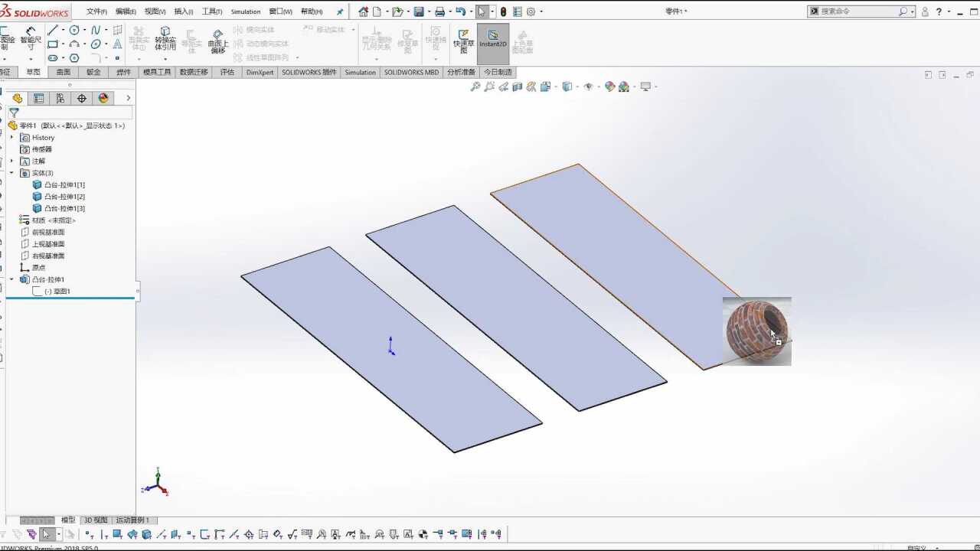The image size is (980, 551).
Task: Open the Circle tool dropdown arrow
Action: point(84,29)
